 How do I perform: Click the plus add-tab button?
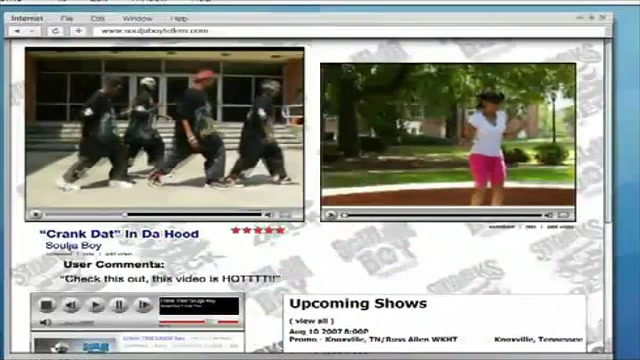coord(79,31)
